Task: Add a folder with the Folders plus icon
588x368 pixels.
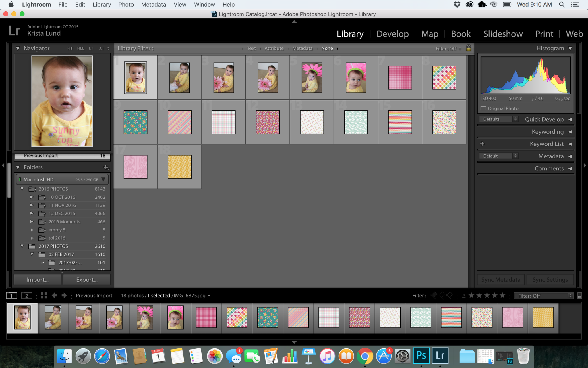Action: 106,167
